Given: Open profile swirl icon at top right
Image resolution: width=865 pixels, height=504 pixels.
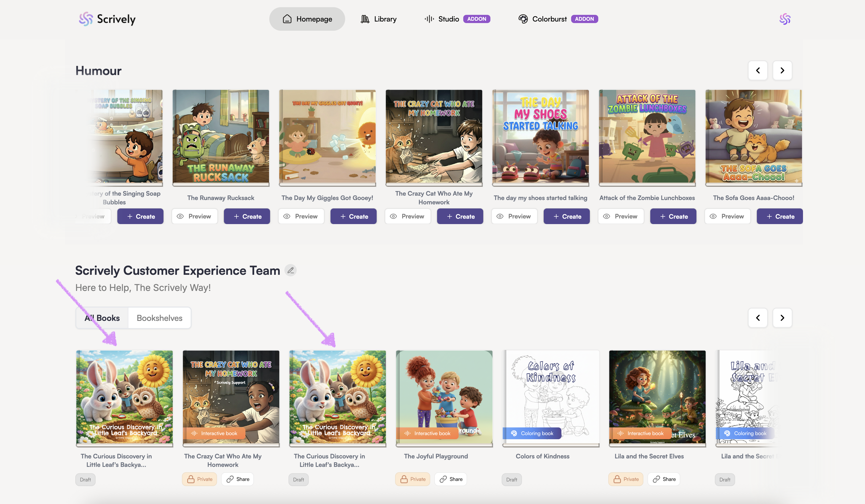Looking at the screenshot, I should click(x=785, y=19).
